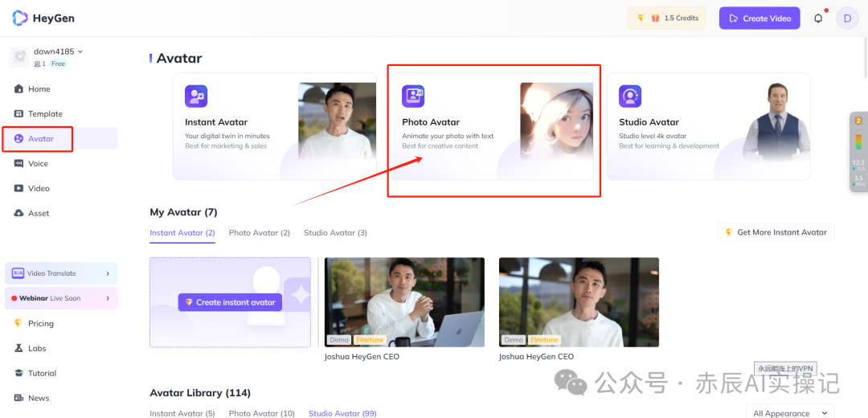
Task: Click Create instant avatar button
Action: coord(231,302)
